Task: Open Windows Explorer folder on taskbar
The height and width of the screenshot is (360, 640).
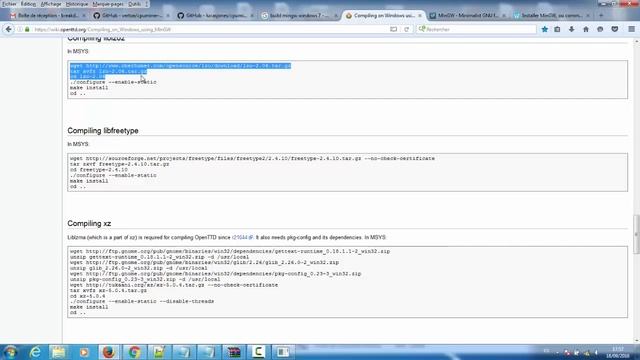Action: [59, 352]
